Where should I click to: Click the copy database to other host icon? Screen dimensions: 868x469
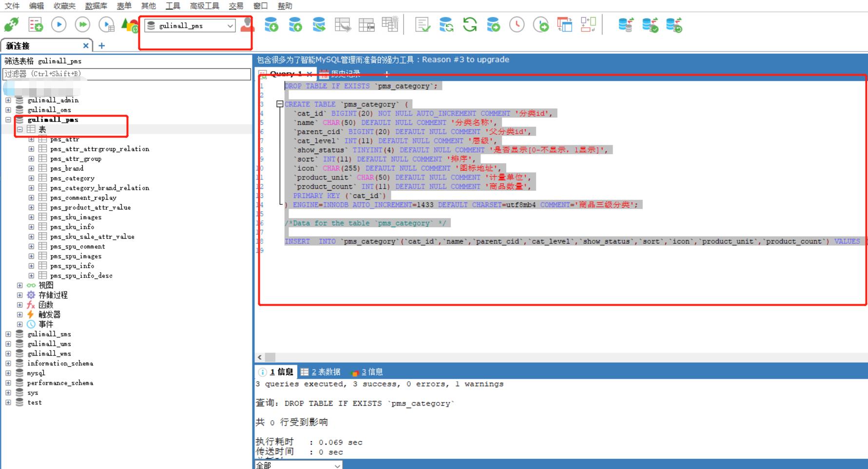[x=319, y=24]
